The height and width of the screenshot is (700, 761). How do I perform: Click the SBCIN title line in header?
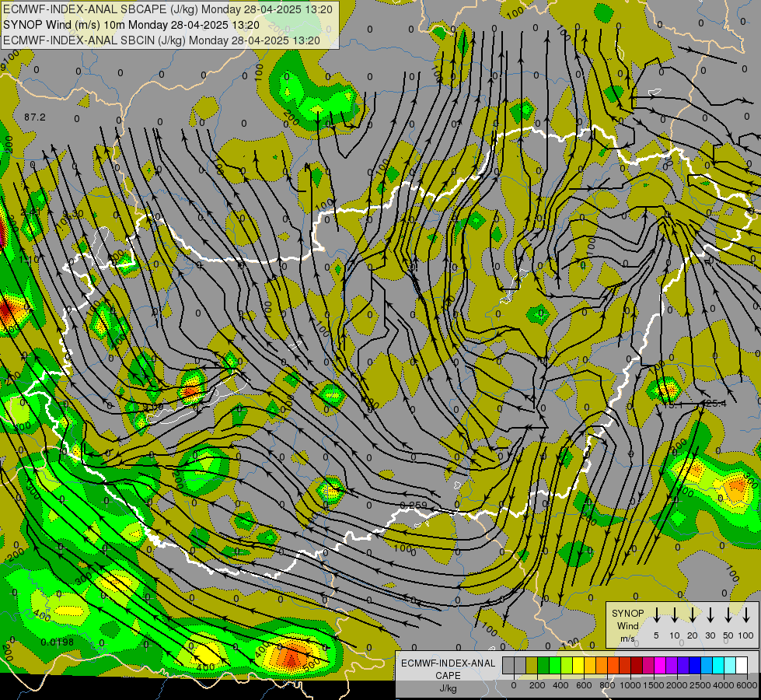[x=162, y=40]
